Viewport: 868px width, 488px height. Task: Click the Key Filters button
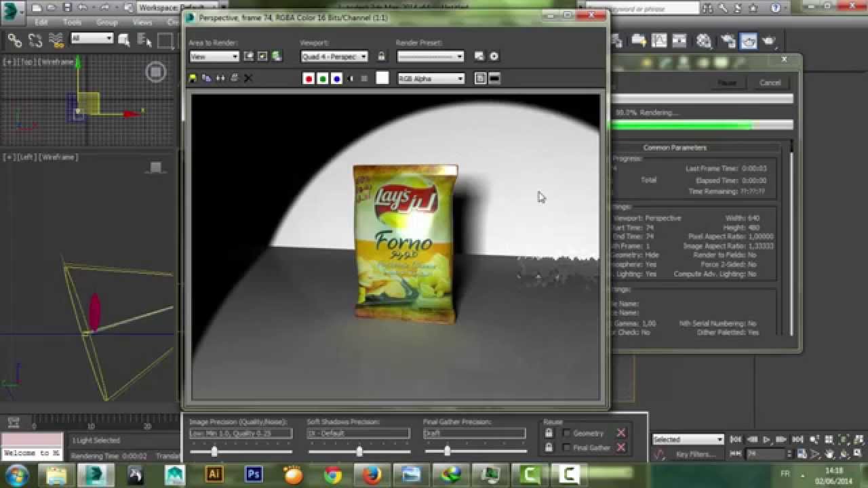[696, 454]
